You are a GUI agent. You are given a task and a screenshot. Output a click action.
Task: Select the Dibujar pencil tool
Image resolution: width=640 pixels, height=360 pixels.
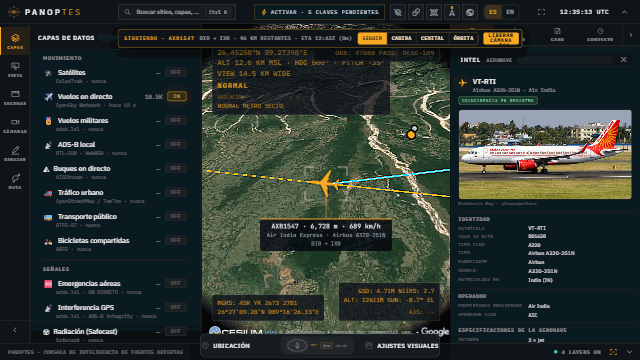tap(15, 153)
